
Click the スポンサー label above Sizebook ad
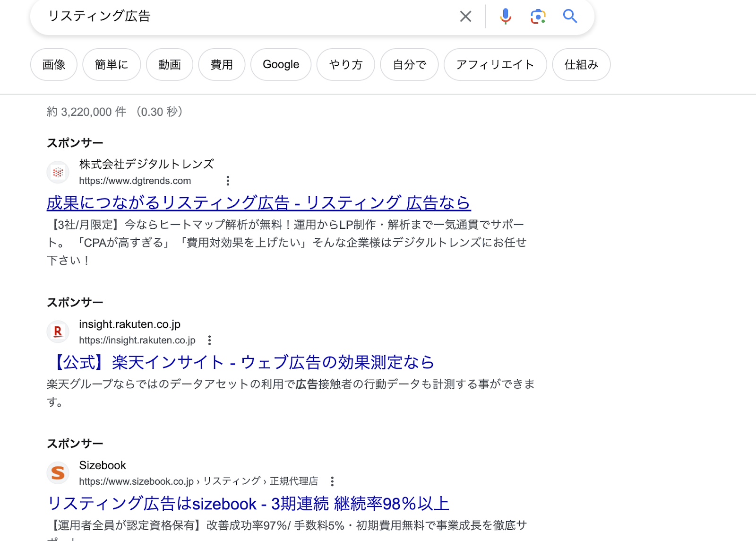click(x=75, y=444)
